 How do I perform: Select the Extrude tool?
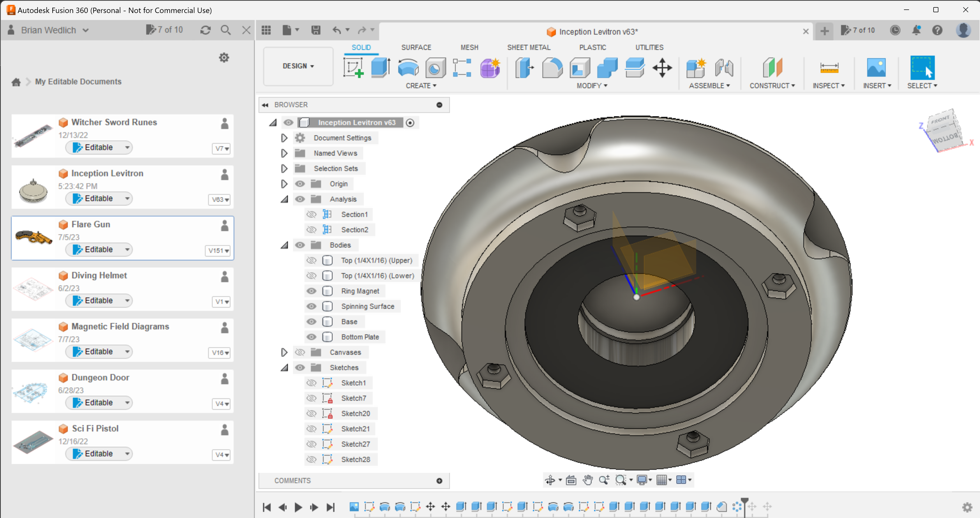(x=380, y=68)
